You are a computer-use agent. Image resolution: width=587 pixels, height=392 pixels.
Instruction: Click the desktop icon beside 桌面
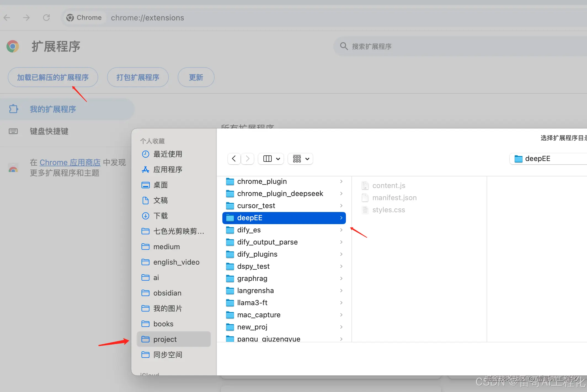145,185
